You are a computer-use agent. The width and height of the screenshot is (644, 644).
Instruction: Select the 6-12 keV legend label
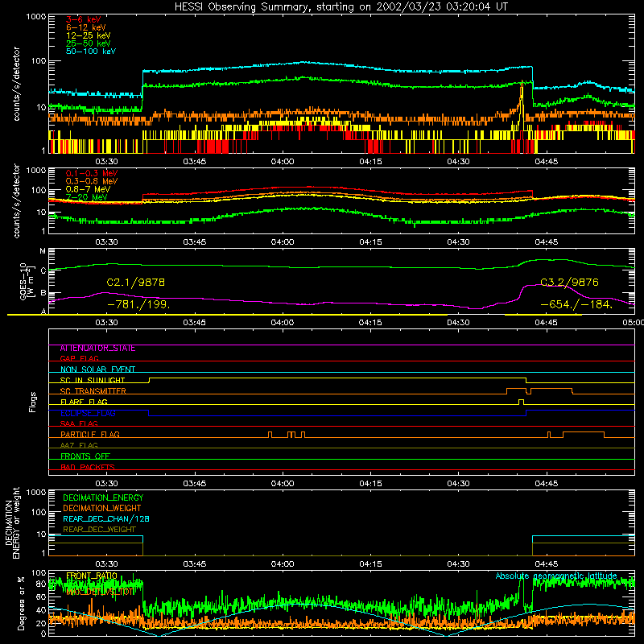tap(86, 27)
